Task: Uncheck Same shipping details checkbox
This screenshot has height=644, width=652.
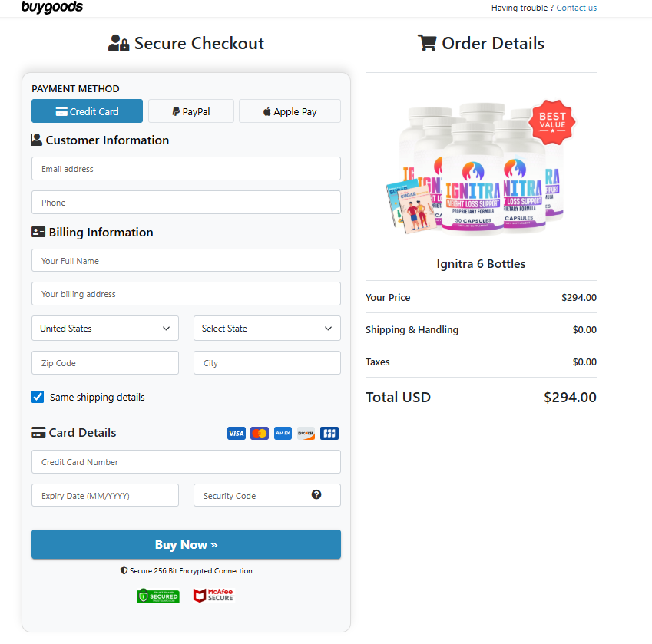Action: click(38, 397)
